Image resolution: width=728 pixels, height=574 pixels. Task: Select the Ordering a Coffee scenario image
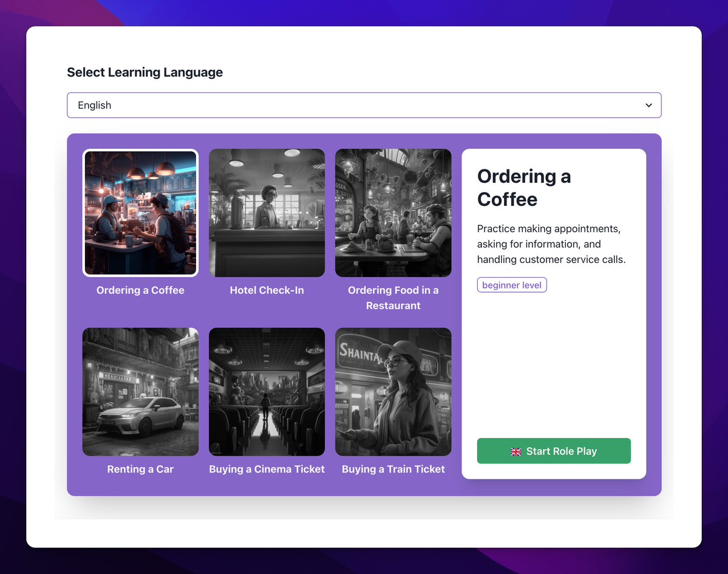tap(140, 213)
